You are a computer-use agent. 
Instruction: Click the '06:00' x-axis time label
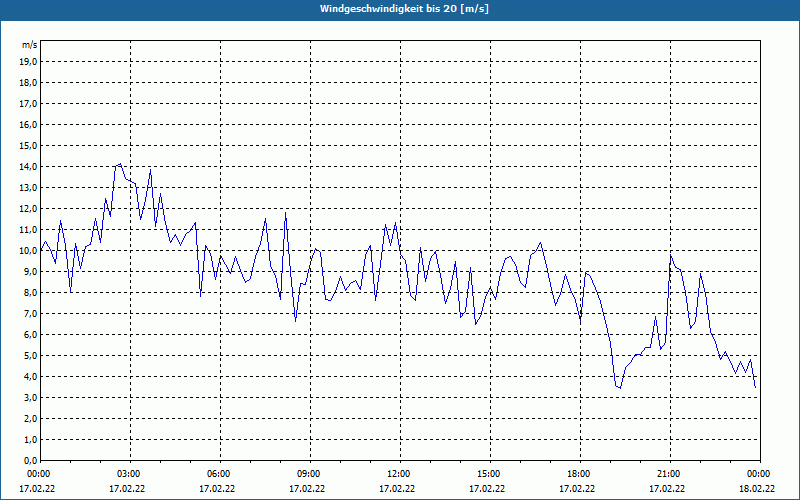(219, 474)
